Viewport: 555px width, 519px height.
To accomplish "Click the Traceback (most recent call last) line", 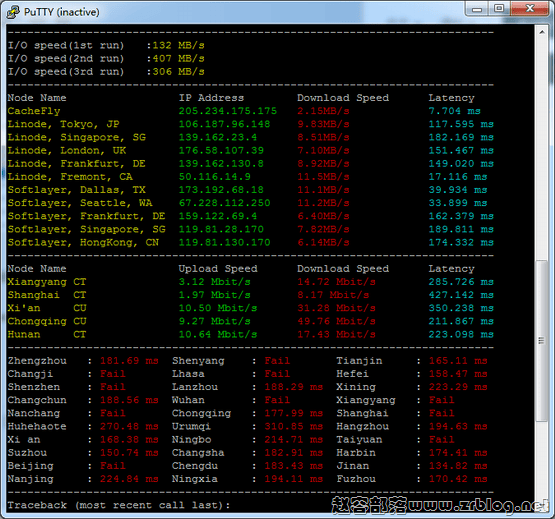I will (119, 505).
